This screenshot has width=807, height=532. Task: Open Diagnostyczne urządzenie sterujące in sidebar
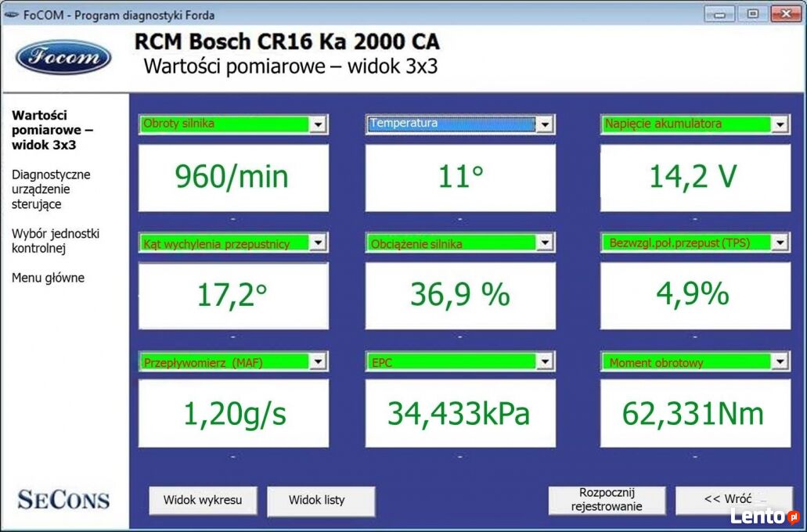click(x=51, y=189)
